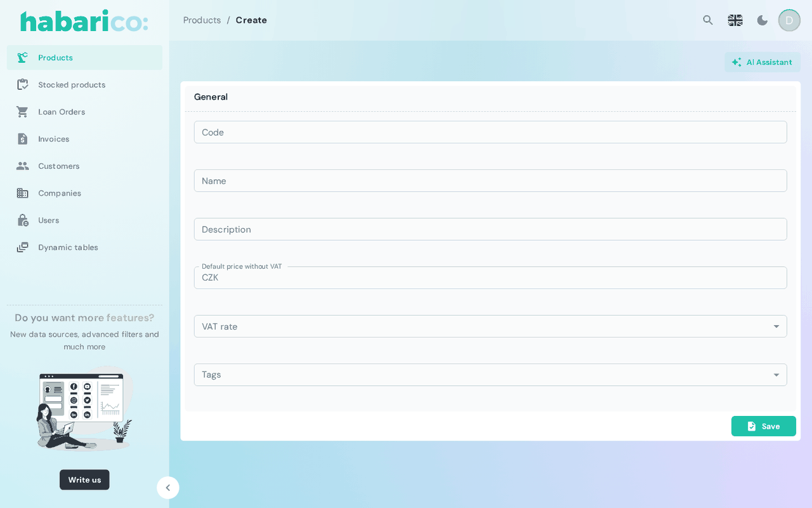Click the Invoices document icon
Image resolution: width=812 pixels, height=508 pixels.
[x=23, y=139]
